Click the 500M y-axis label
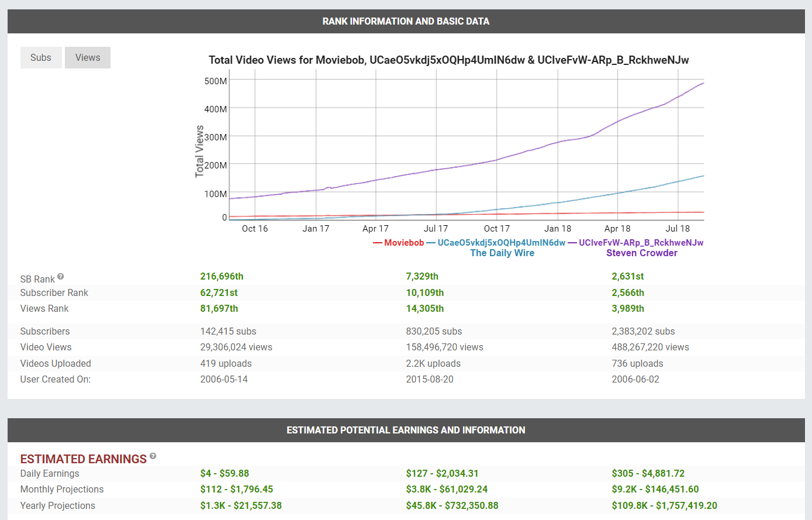This screenshot has height=520, width=812. (x=216, y=81)
